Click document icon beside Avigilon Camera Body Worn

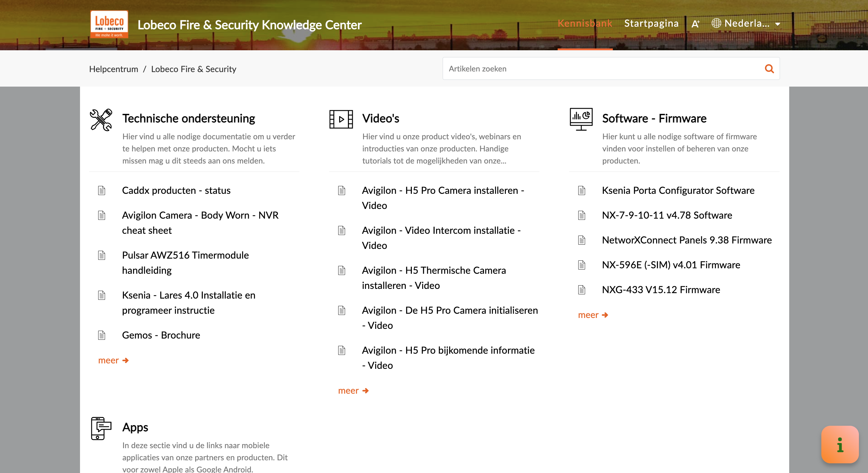pyautogui.click(x=102, y=216)
